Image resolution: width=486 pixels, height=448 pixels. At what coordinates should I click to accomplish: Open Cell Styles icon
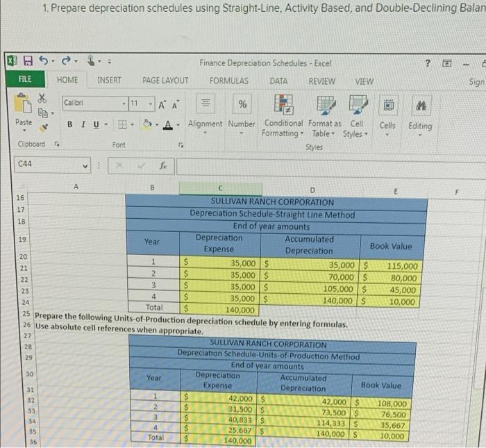point(358,104)
